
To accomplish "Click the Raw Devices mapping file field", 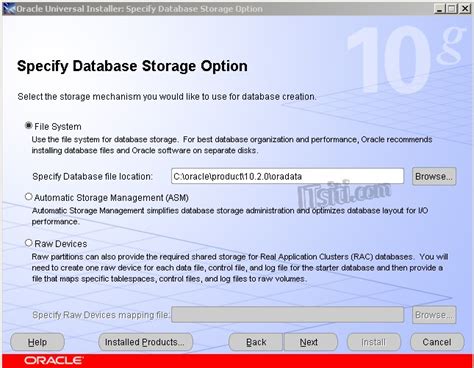I will click(x=287, y=314).
